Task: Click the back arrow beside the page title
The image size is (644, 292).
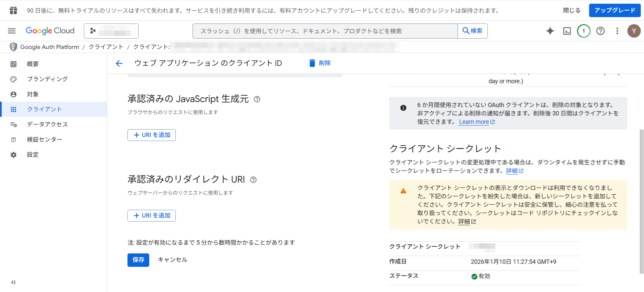Action: coord(119,63)
